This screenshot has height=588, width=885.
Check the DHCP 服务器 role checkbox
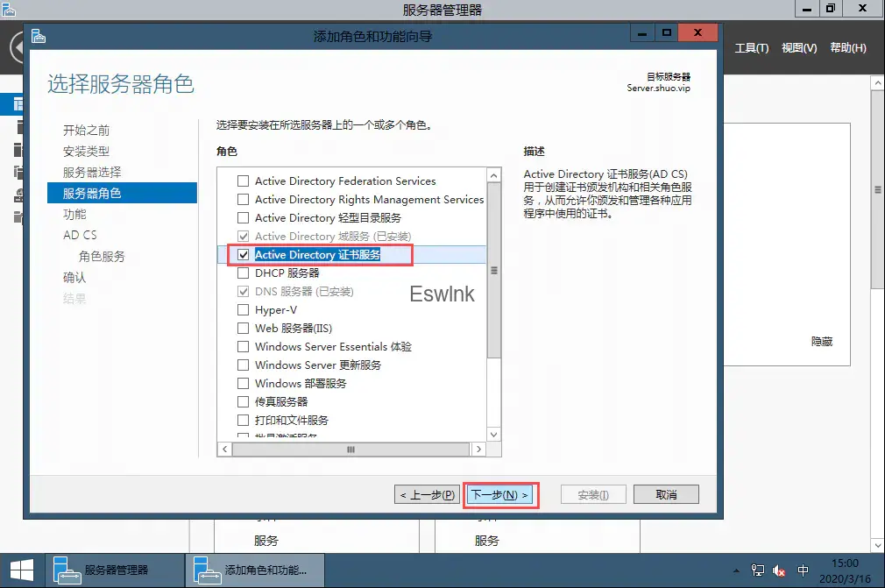tap(244, 273)
